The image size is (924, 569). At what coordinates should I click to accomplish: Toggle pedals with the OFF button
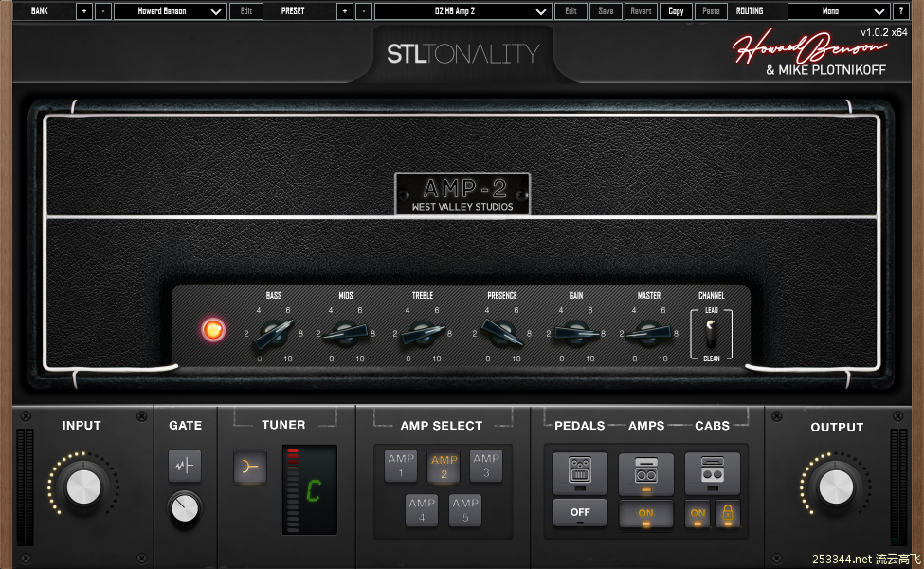point(580,512)
